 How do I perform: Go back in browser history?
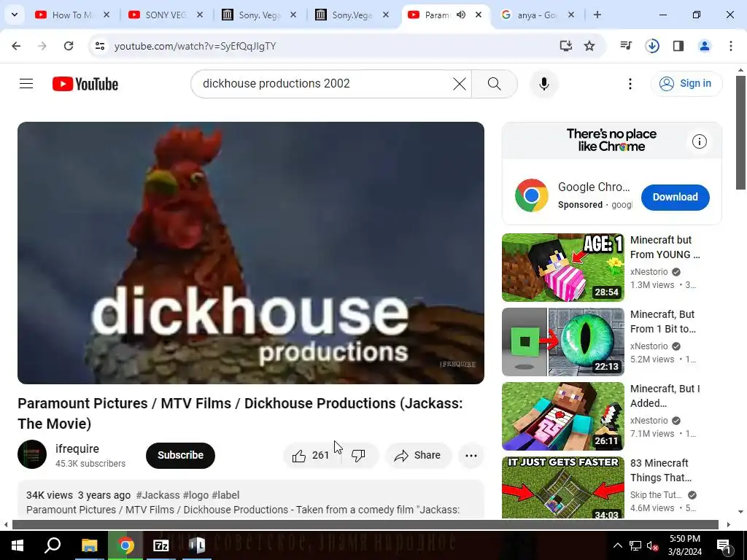tap(16, 46)
